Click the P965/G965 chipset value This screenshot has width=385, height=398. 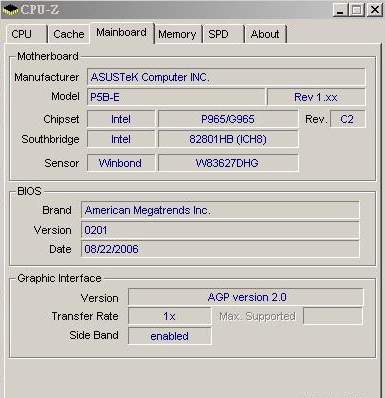pyautogui.click(x=228, y=119)
